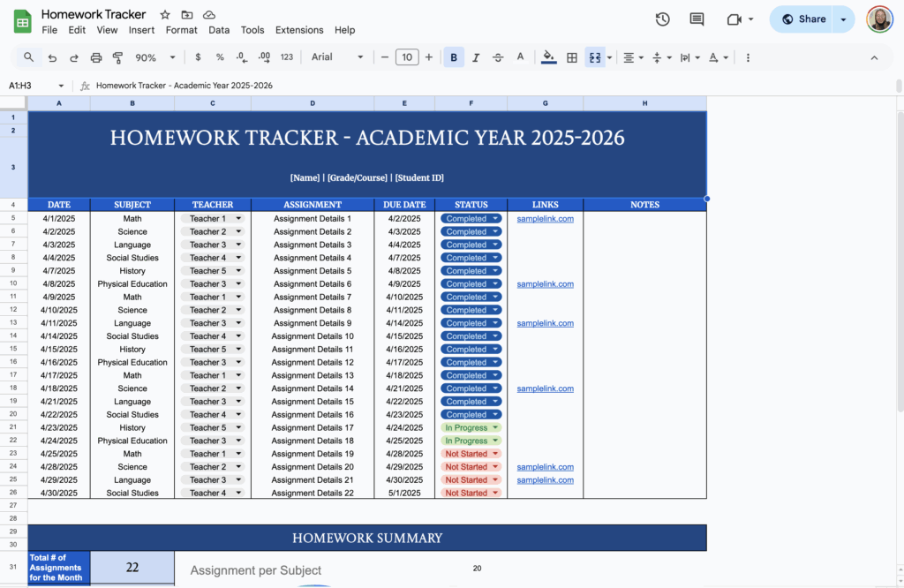
Task: Open version history icon
Action: coord(662,19)
